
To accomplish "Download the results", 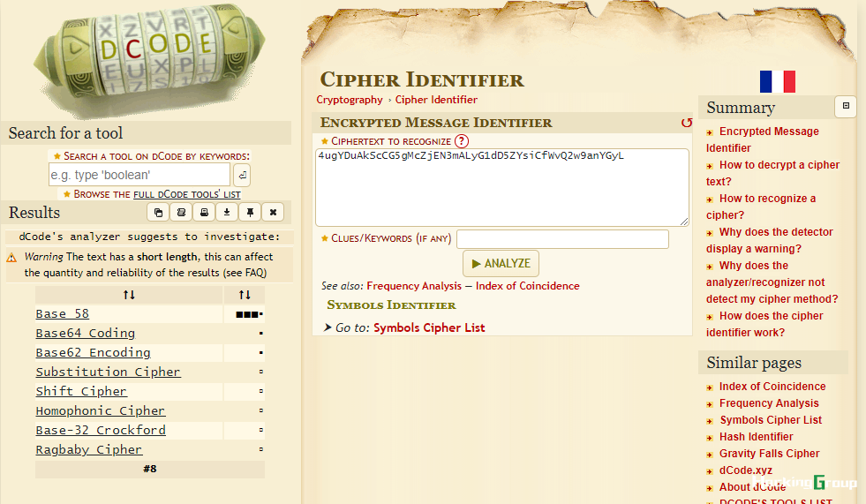I will point(227,213).
